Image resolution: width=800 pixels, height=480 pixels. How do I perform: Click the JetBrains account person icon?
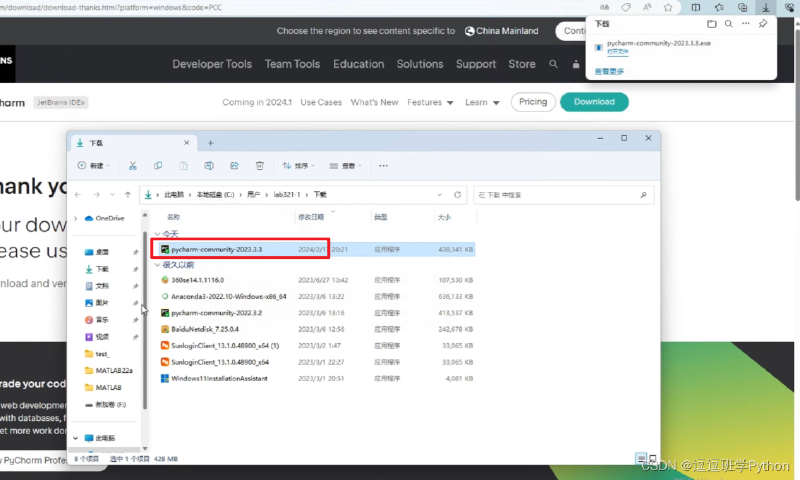576,64
